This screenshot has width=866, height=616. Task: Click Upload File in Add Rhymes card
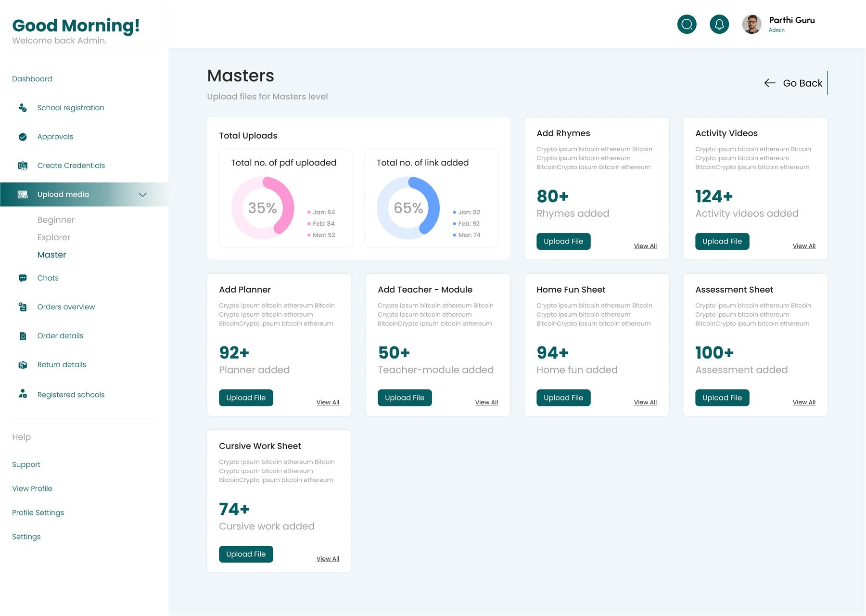(563, 241)
